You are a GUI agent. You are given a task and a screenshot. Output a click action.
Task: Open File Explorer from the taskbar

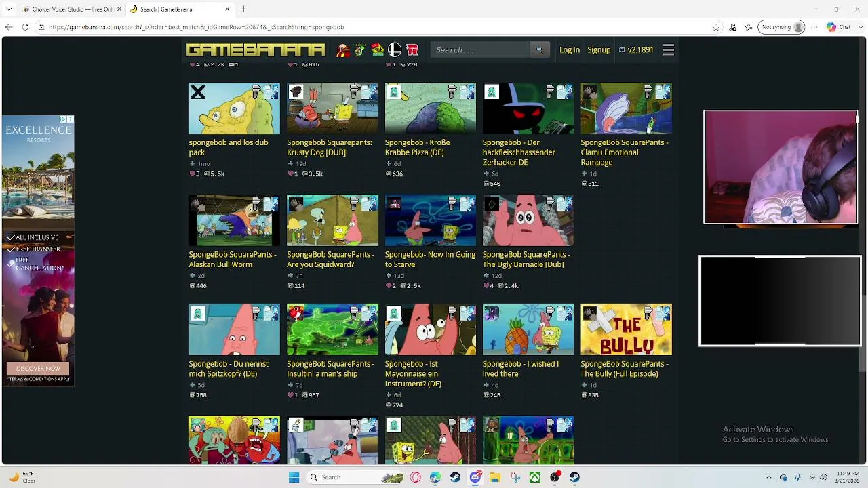pyautogui.click(x=495, y=477)
